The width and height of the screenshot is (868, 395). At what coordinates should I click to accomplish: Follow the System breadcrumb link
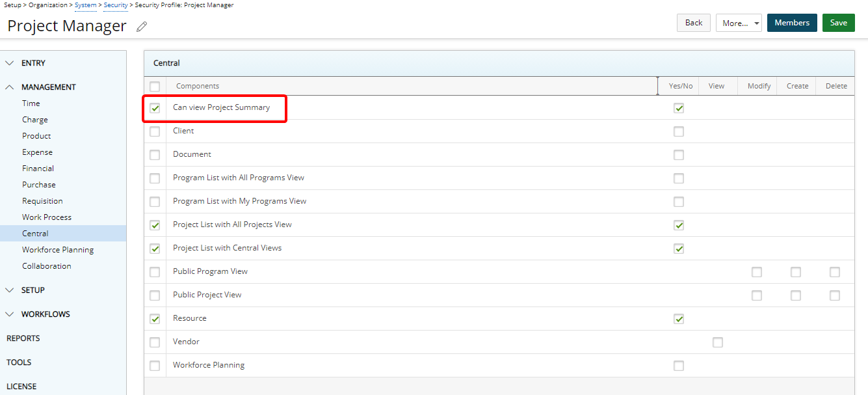pos(86,5)
